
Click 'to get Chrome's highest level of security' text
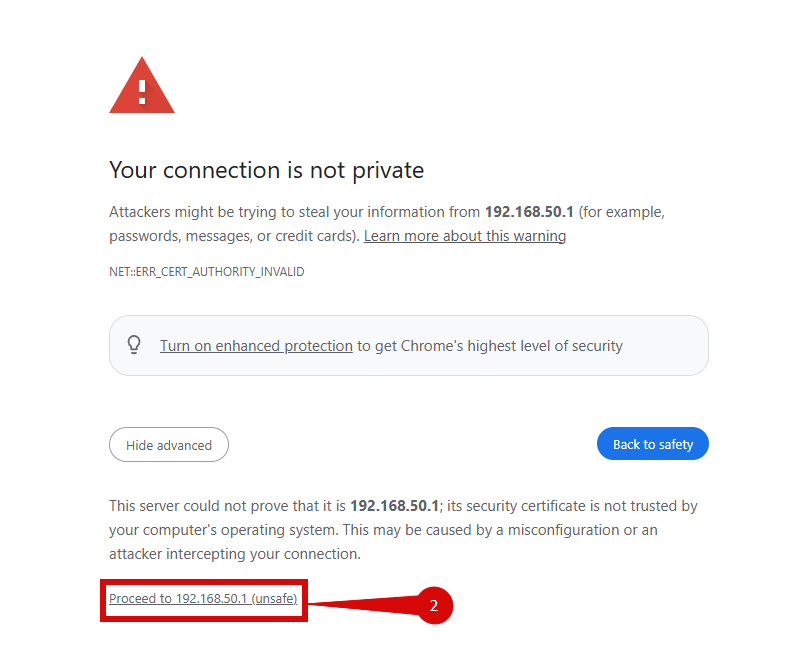(x=490, y=346)
